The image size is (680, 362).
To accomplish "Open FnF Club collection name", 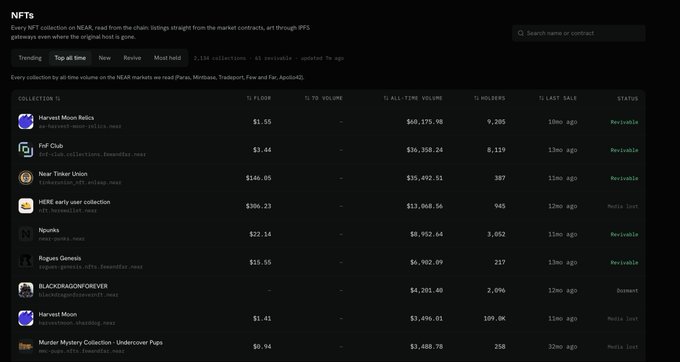I will tap(51, 146).
